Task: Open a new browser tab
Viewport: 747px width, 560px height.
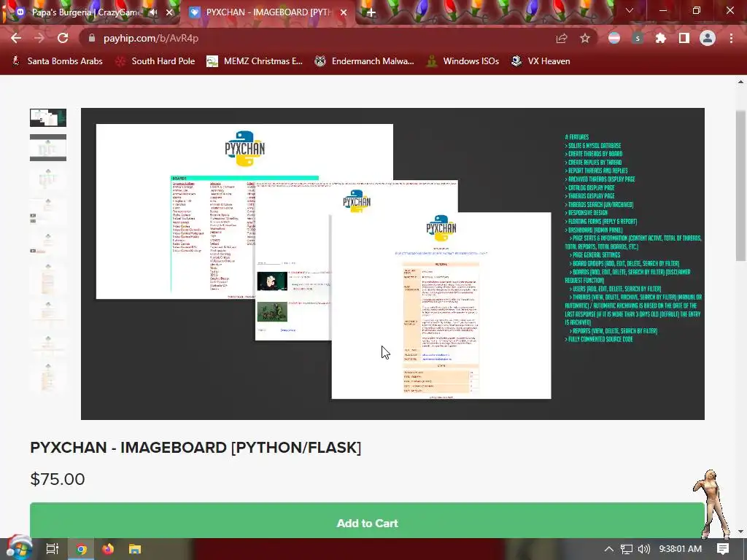Action: [x=371, y=12]
